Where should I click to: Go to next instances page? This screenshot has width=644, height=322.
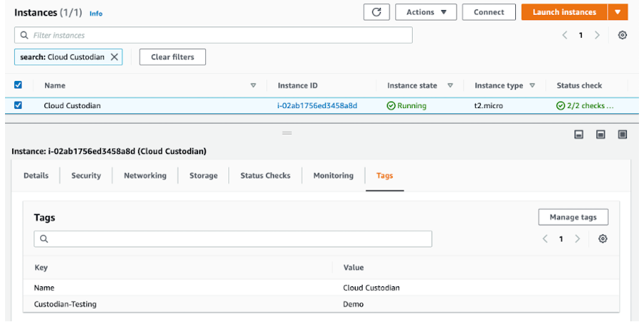[x=597, y=35]
